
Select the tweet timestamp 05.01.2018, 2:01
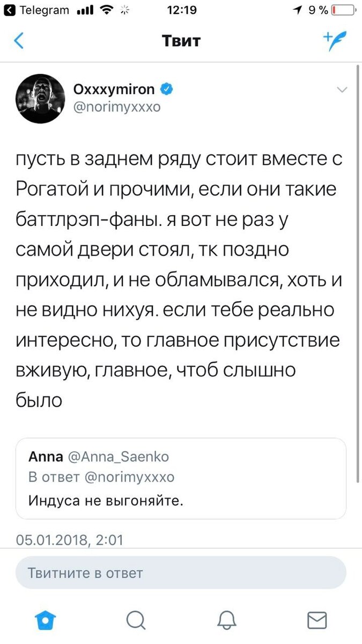coord(70,540)
